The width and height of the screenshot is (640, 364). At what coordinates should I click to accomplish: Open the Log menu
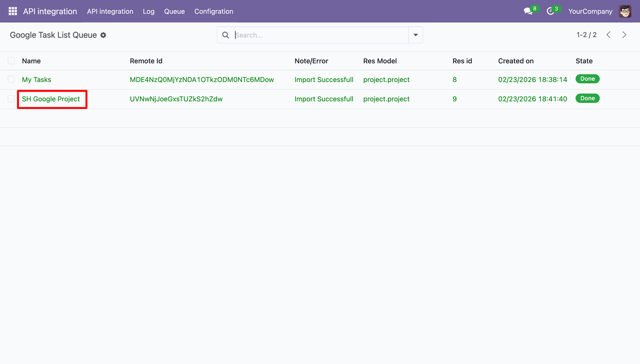click(x=149, y=11)
